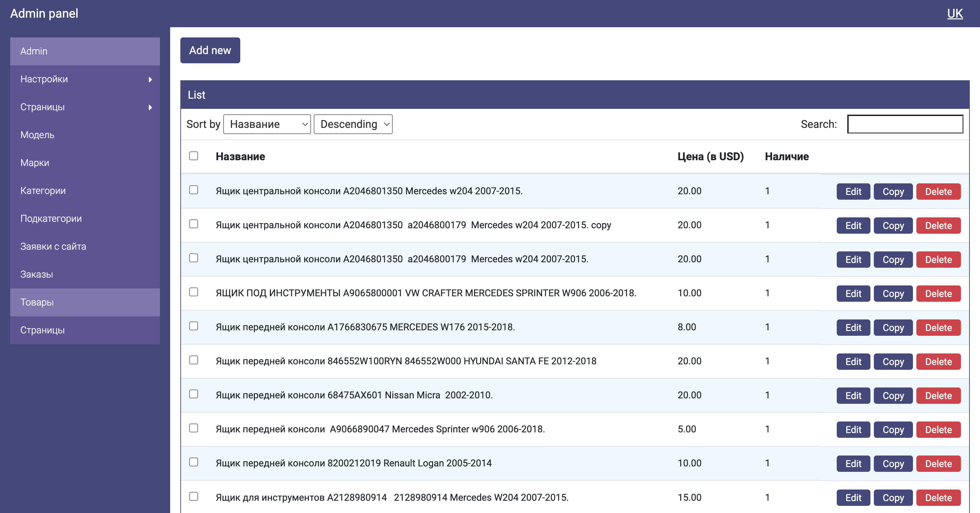Click the Наличие column header
The image size is (980, 513).
pyautogui.click(x=787, y=156)
